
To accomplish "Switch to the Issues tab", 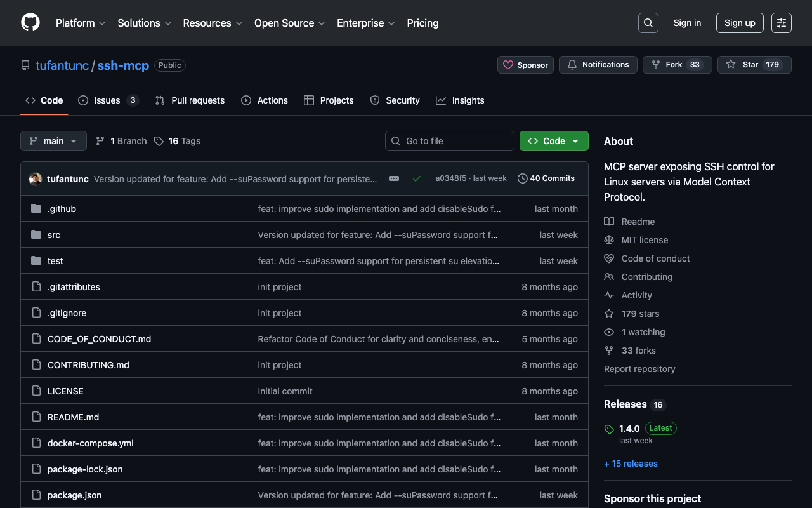I will 107,100.
